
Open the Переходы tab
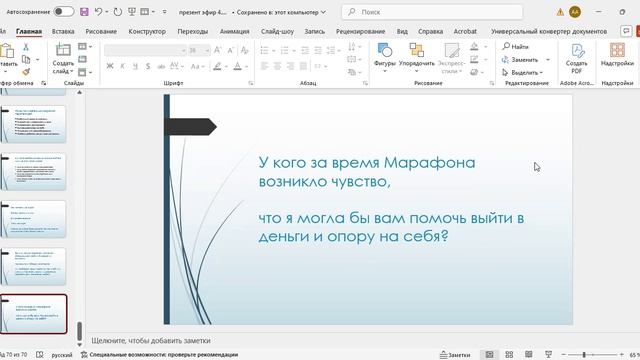[x=192, y=31]
